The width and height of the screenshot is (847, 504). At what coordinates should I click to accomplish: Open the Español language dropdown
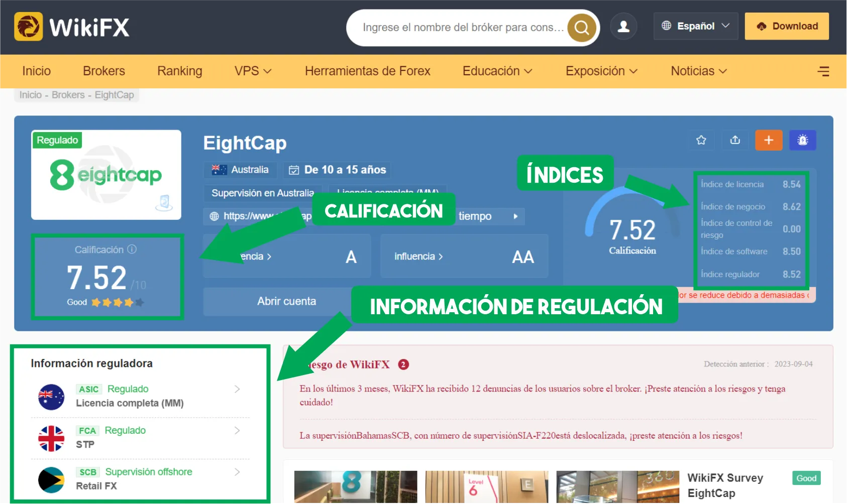pos(696,26)
